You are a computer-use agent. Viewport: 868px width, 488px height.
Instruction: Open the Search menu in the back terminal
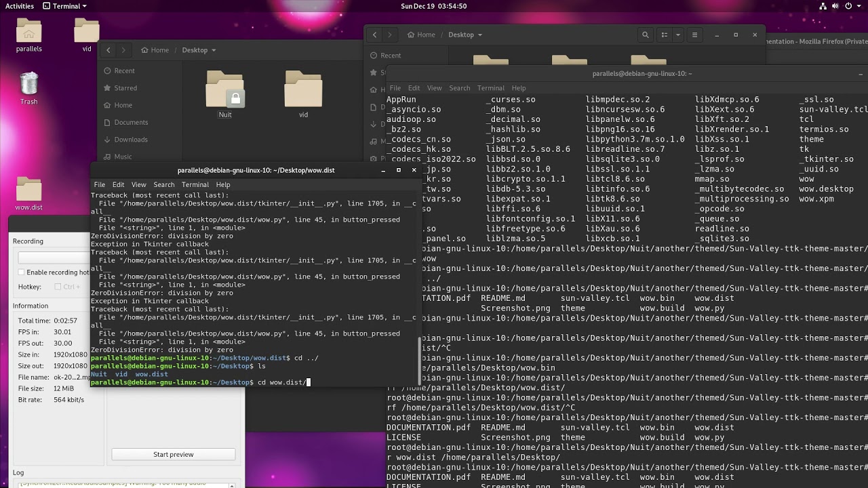tap(459, 88)
